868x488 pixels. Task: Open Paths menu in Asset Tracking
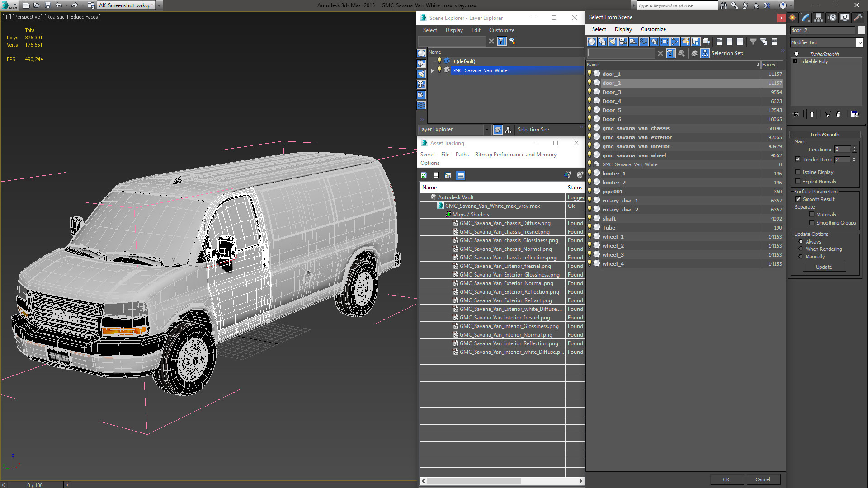pyautogui.click(x=462, y=155)
